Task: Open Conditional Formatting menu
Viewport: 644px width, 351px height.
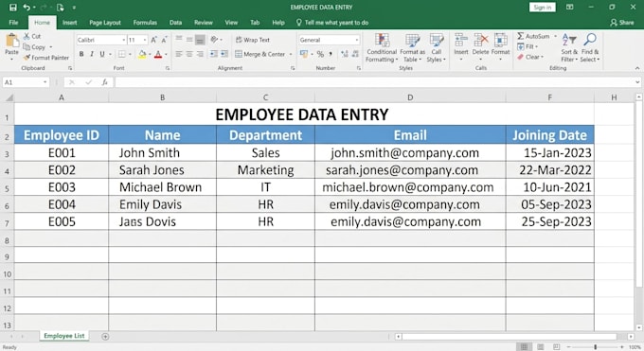Action: (x=382, y=48)
